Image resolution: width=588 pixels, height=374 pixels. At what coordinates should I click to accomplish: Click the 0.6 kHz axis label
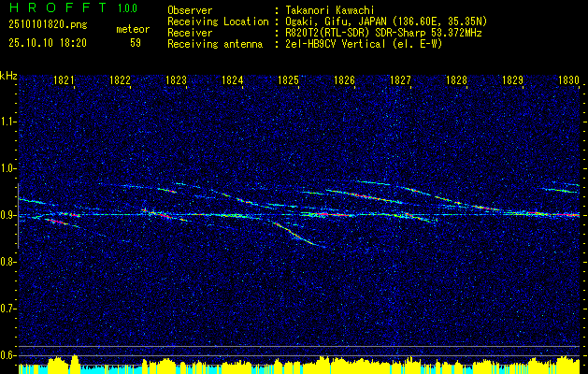(x=7, y=355)
